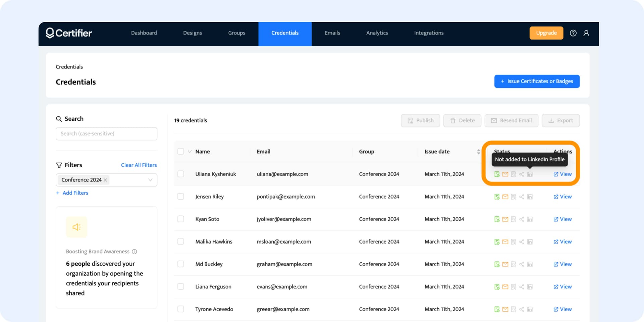Click the info icon beside Boosting Brand Awareness
The image size is (644, 322).
click(135, 252)
